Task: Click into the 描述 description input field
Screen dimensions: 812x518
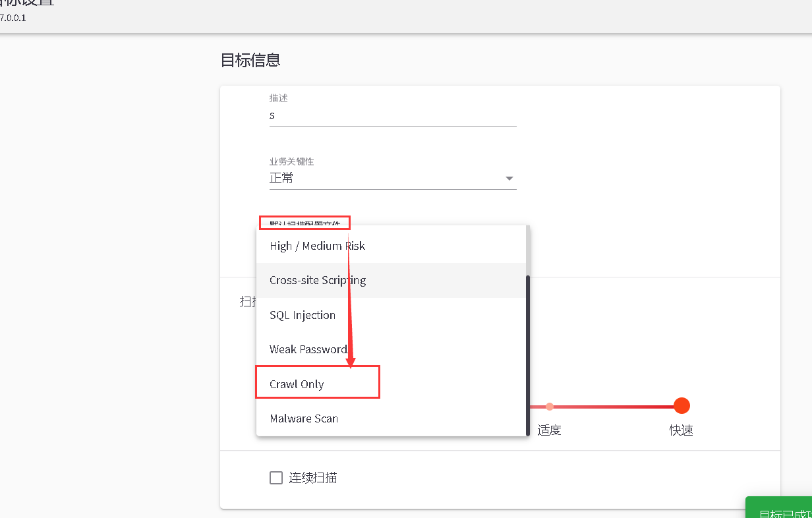Action: (392, 115)
